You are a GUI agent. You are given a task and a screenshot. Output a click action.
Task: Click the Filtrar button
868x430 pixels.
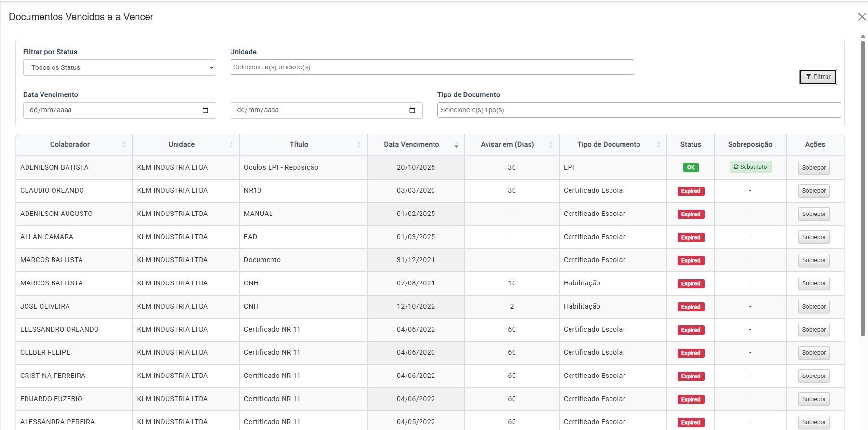818,77
